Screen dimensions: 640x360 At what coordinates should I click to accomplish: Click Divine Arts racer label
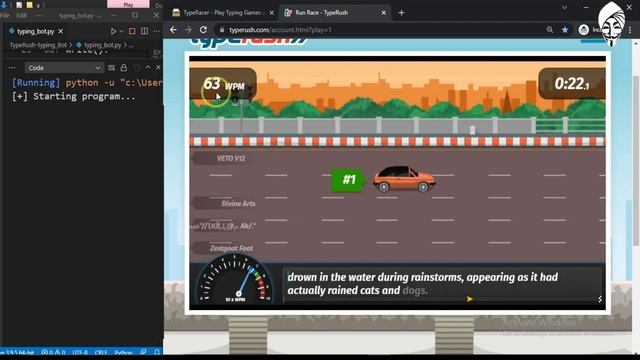coord(238,203)
